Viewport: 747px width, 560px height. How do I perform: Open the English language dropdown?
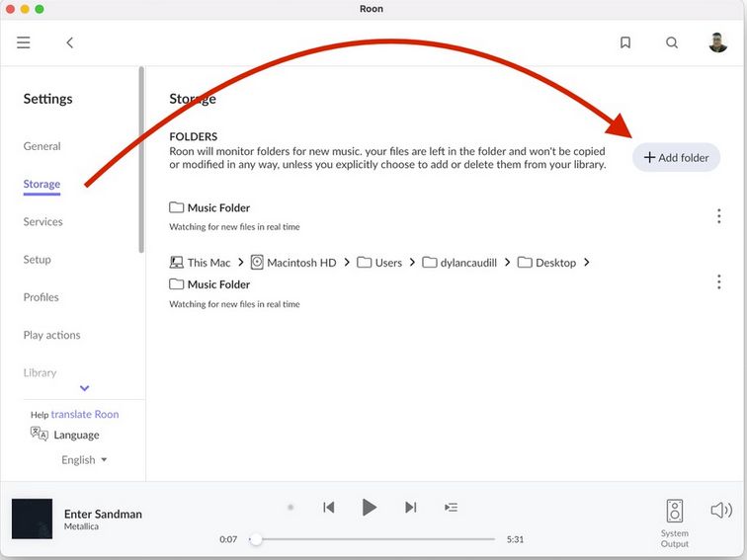coord(84,460)
